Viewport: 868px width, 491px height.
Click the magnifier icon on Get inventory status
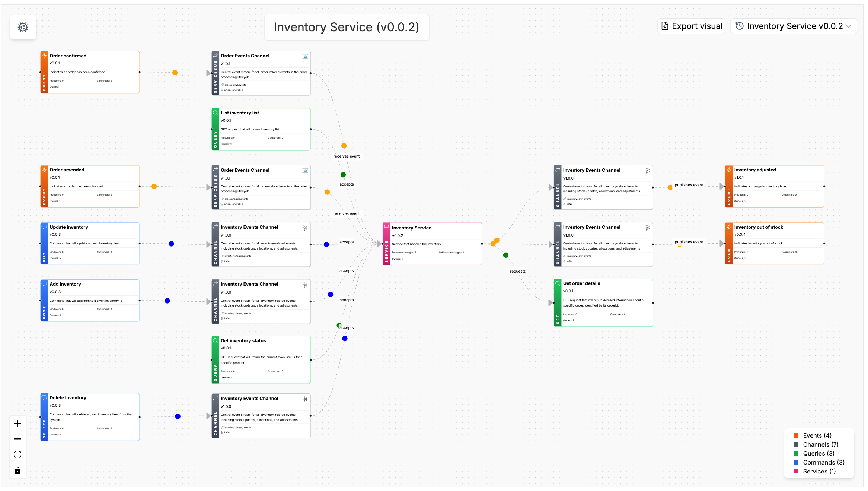216,340
